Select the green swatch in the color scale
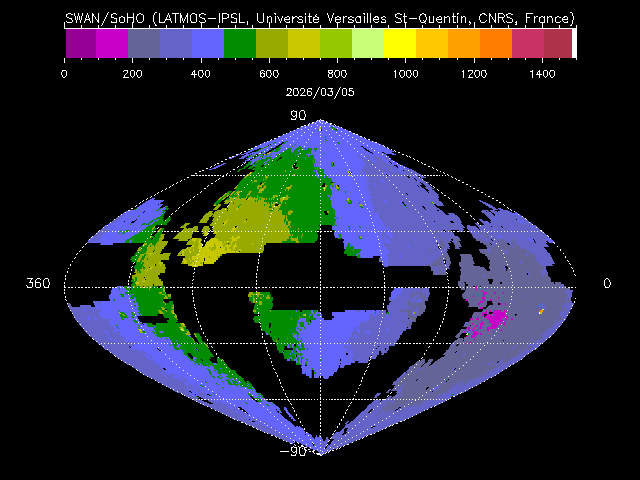640x480 pixels. click(240, 43)
